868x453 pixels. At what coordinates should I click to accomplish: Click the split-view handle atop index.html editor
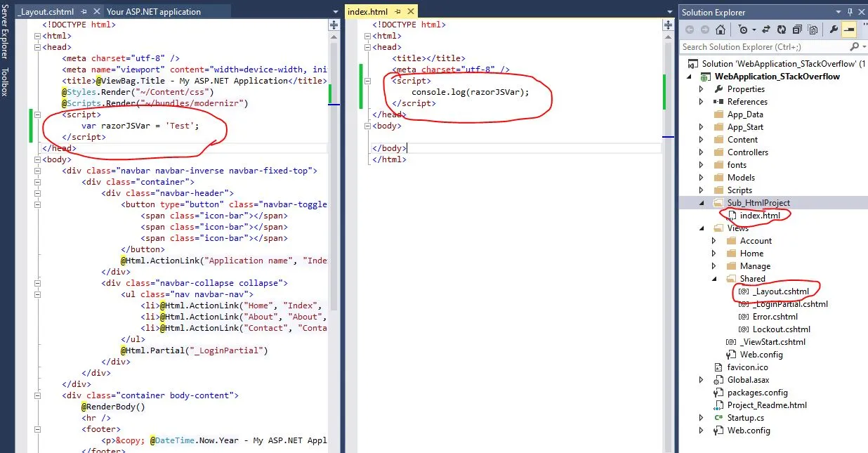coord(668,25)
